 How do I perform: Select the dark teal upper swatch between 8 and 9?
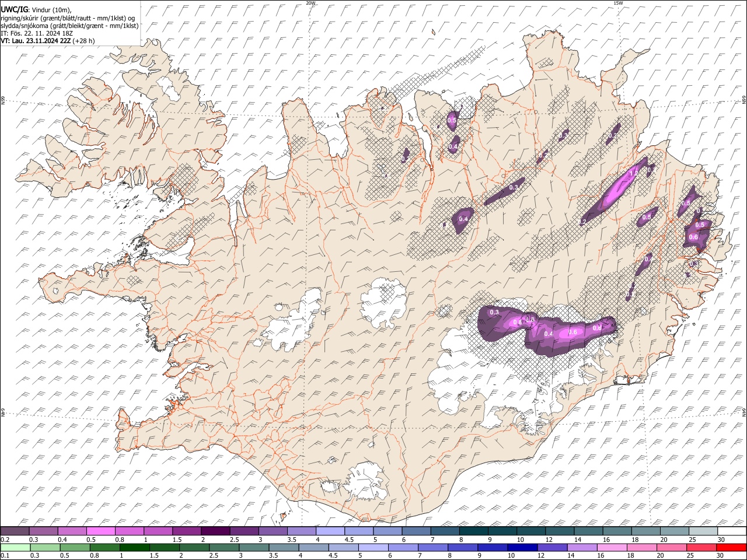[474, 531]
